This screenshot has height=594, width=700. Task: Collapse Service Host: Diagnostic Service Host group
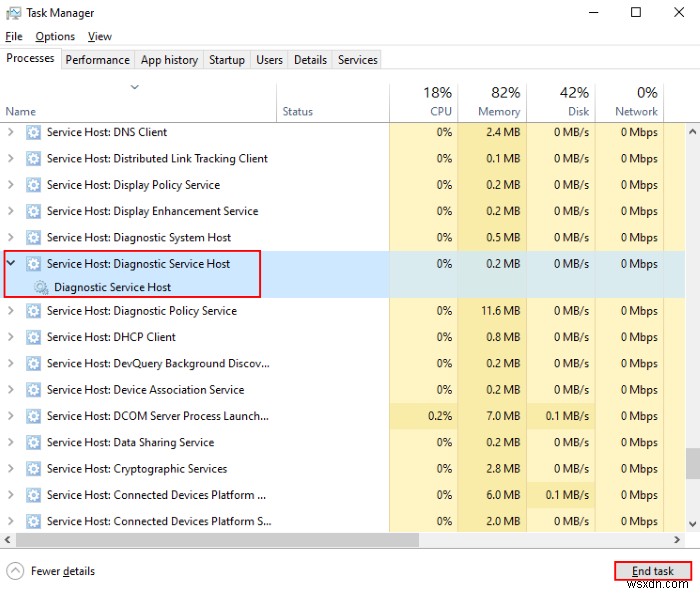coord(11,263)
